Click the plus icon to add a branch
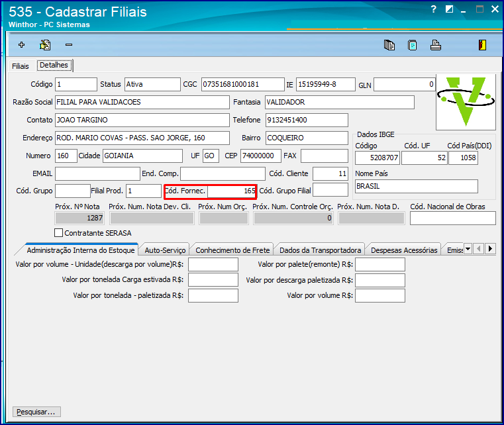This screenshot has height=425, width=504. (x=22, y=44)
